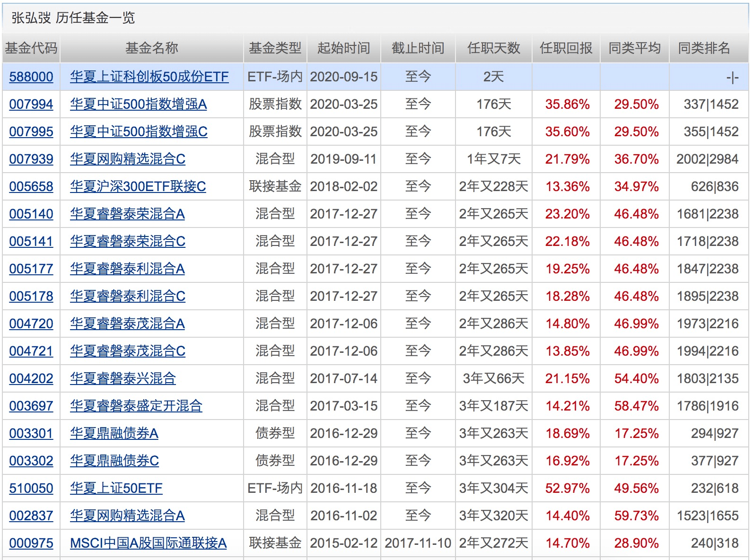Open fund code link 005658
The width and height of the screenshot is (753, 560).
click(31, 186)
